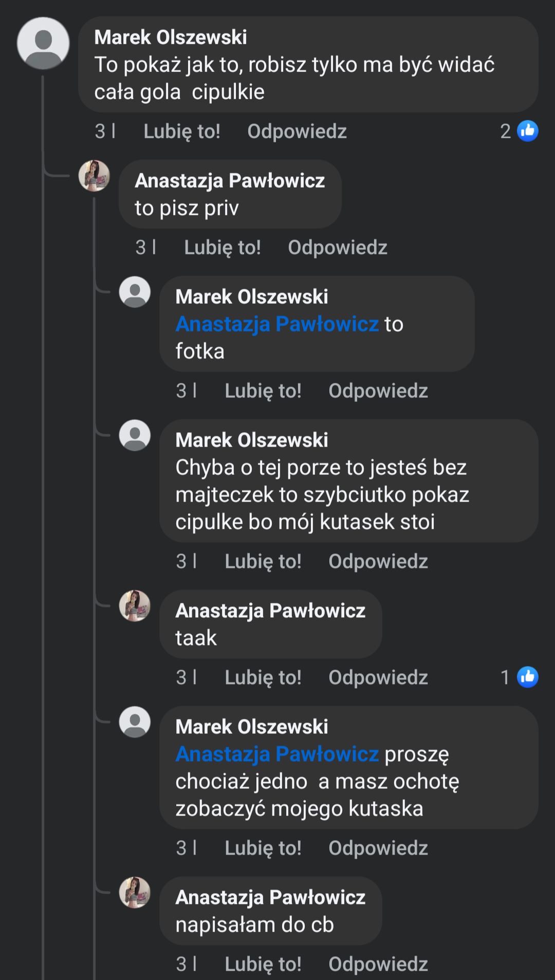
Task: Click Anastazja's avatar beside "napisałam do cb"
Action: [x=135, y=893]
